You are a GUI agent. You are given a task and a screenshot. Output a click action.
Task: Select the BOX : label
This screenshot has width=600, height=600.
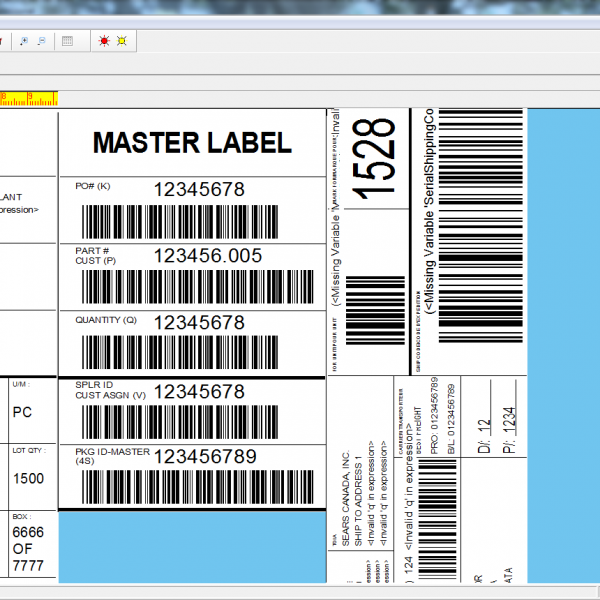click(x=22, y=517)
